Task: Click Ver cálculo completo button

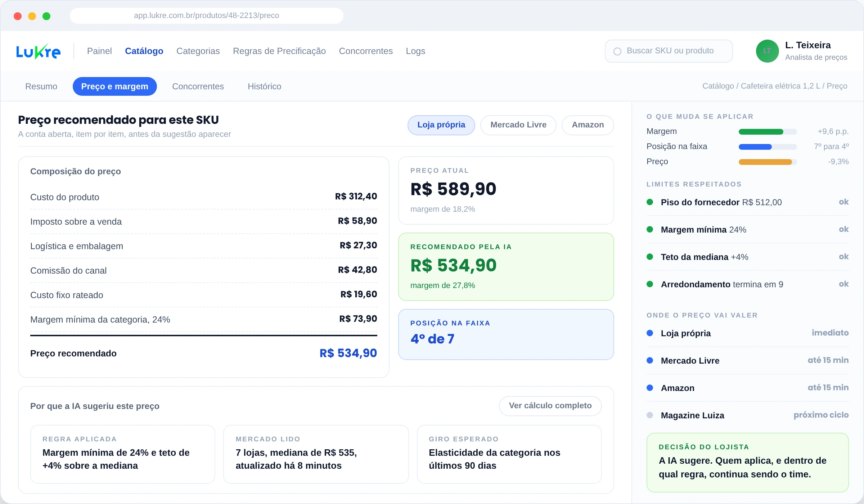Action: coord(550,406)
